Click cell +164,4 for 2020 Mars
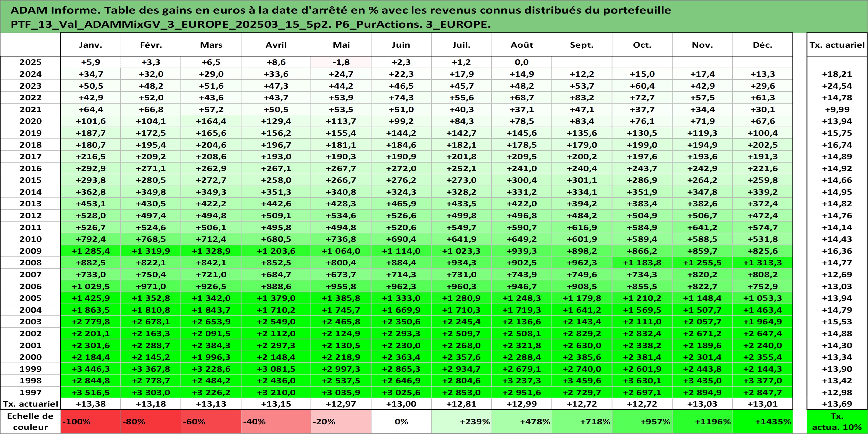The height and width of the screenshot is (434, 868). pyautogui.click(x=211, y=121)
